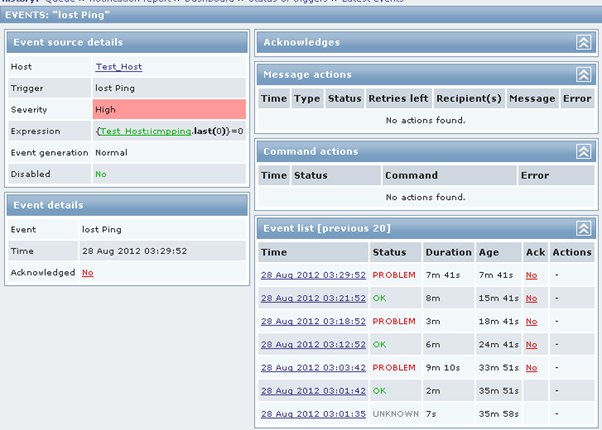Click Ack 'No' for 03:03:42 PROBLEM event
602x430 pixels.
pos(531,367)
